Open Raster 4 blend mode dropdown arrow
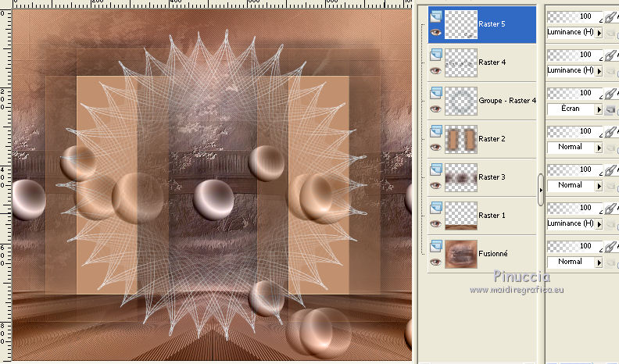This screenshot has height=364, width=619. (x=599, y=71)
